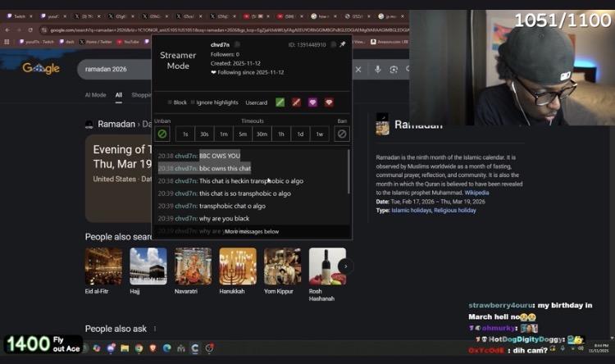615x364 pixels.
Task: Open the Wikipedia link in Ramadan panel
Action: [x=476, y=193]
